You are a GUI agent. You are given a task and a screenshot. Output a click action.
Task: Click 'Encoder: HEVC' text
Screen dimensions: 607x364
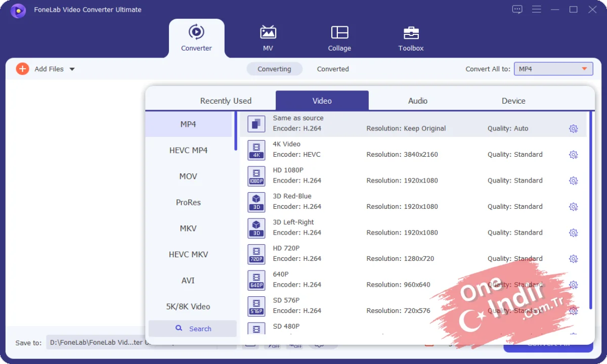(x=297, y=154)
